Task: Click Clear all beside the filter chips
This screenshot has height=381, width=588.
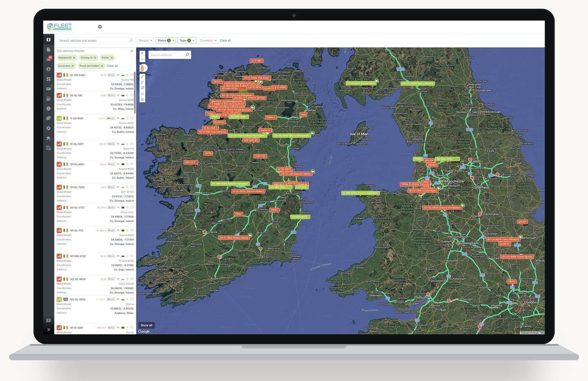Action: coord(112,66)
